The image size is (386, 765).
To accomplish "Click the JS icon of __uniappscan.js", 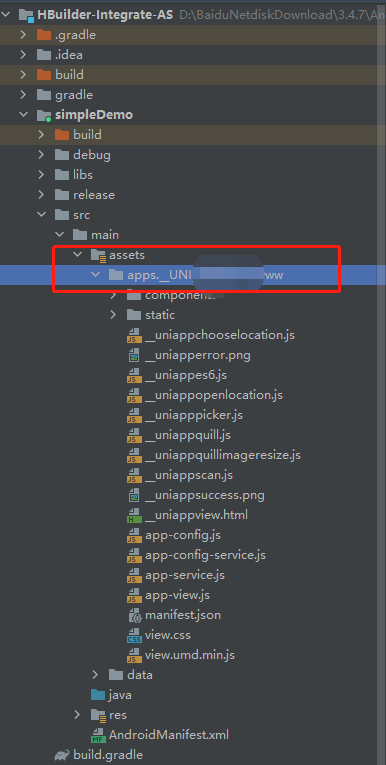I will coord(134,475).
